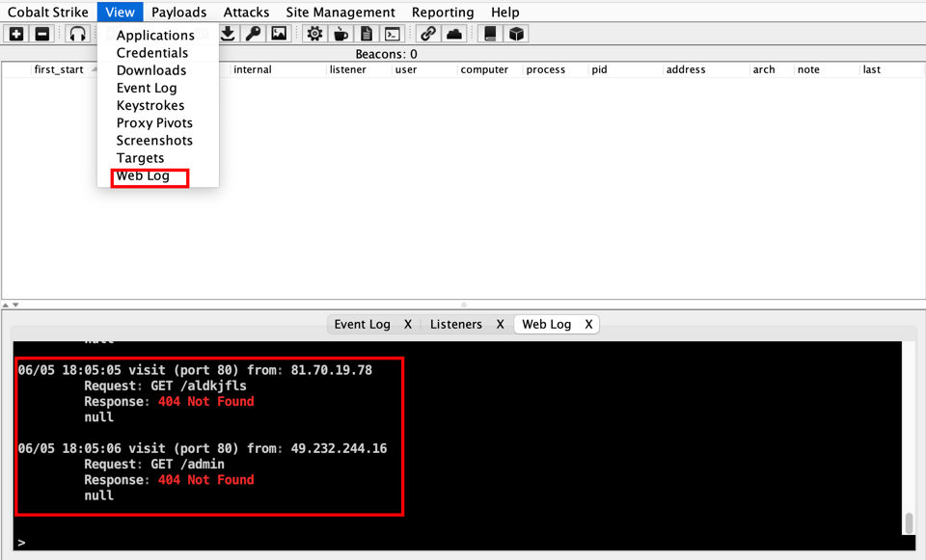Sort beacons by the listener column header
Image resolution: width=926 pixels, height=560 pixels.
347,69
